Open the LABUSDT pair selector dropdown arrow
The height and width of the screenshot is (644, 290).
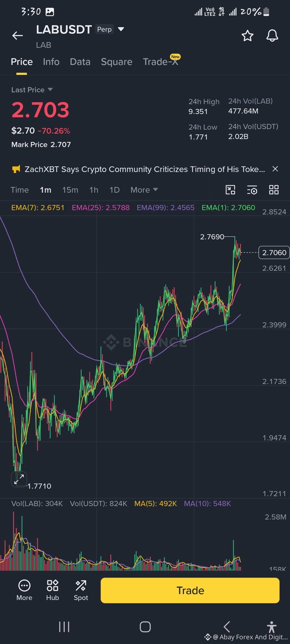(x=121, y=29)
